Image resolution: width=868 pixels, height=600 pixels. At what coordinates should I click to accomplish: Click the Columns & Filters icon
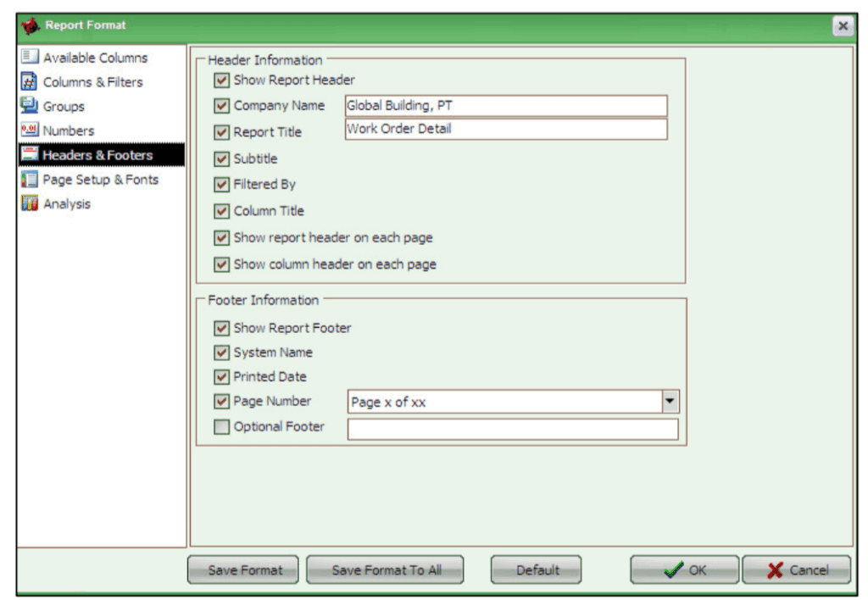pyautogui.click(x=30, y=82)
